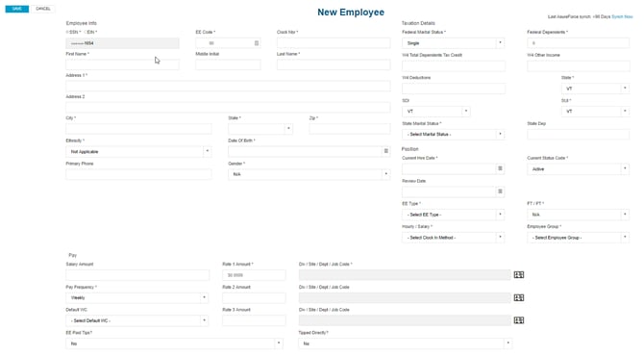This screenshot has width=644, height=356.
Task: Open job code picker icon beside Rate 2 Amount row
Action: click(x=519, y=297)
